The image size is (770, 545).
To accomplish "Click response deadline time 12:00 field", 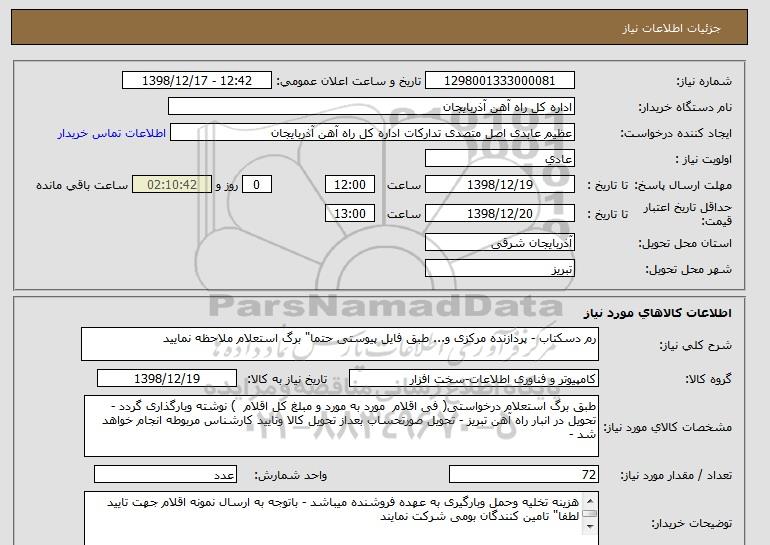I will (x=350, y=185).
